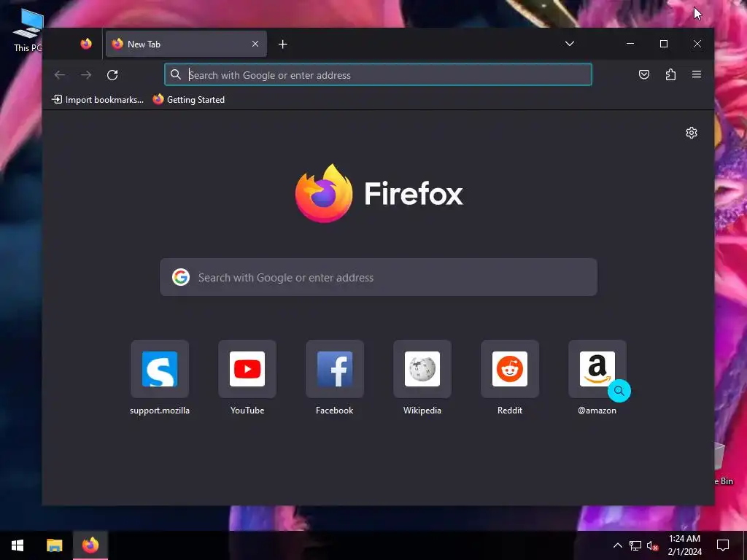Click the Firefox taskbar icon
This screenshot has width=747, height=560.
[90, 545]
